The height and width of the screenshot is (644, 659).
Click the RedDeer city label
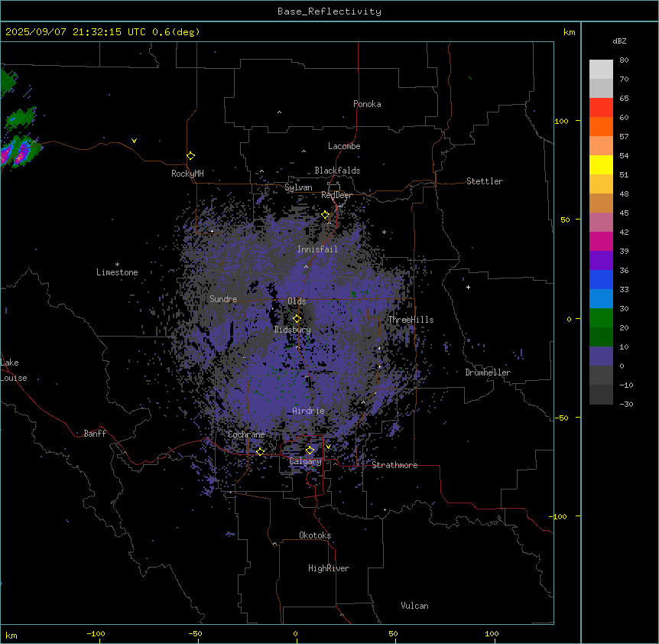tap(336, 195)
